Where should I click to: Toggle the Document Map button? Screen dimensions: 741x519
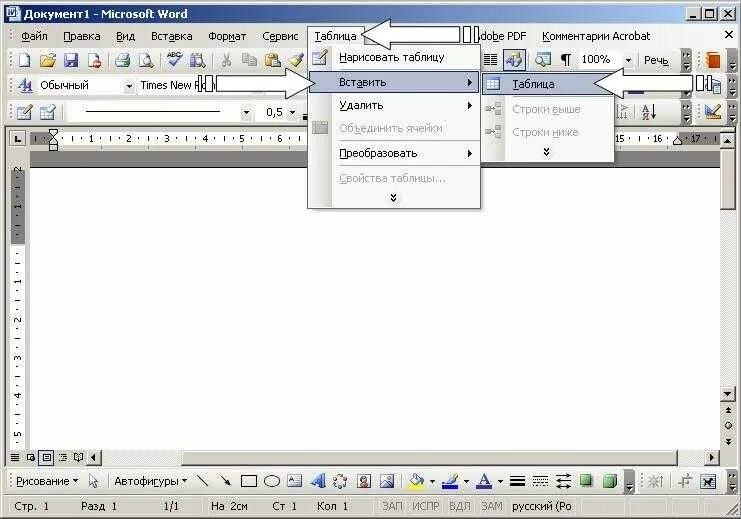click(543, 60)
